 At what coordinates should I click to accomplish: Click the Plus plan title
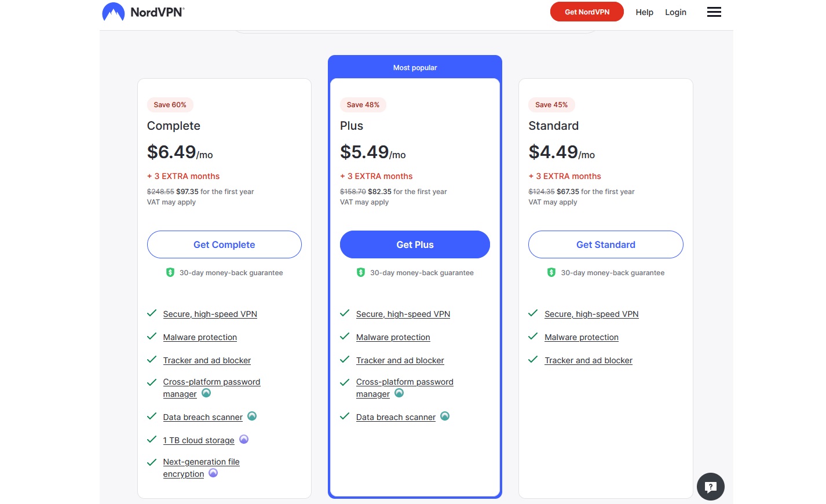pos(352,126)
